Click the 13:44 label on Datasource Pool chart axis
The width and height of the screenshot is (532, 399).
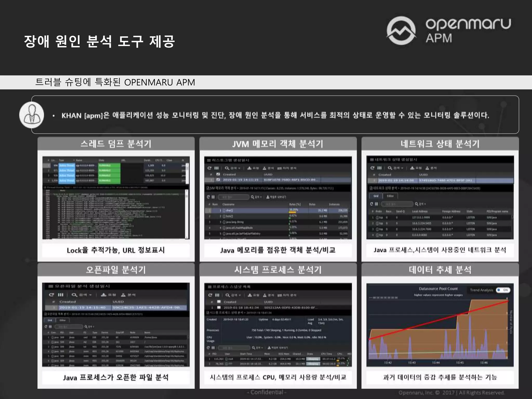[436, 362]
